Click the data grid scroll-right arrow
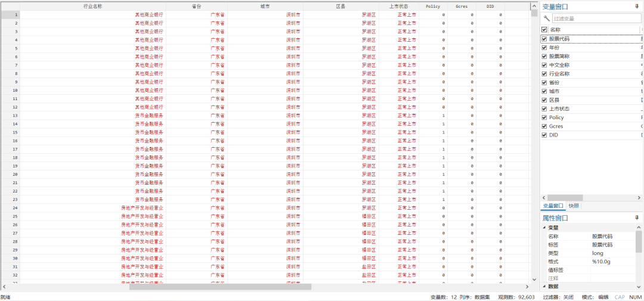Screen dimensions: 644x301 [527, 287]
